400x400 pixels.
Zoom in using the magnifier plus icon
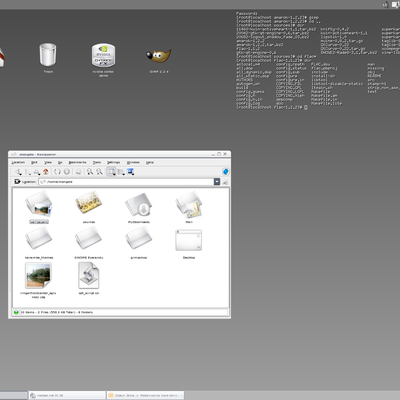(90, 172)
